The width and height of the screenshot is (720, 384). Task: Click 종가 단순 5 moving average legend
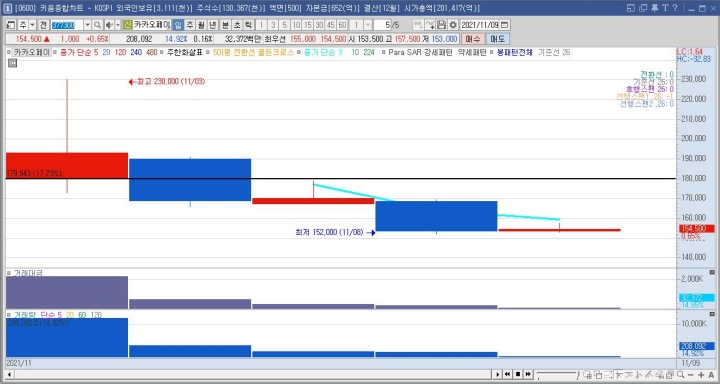tap(79, 52)
